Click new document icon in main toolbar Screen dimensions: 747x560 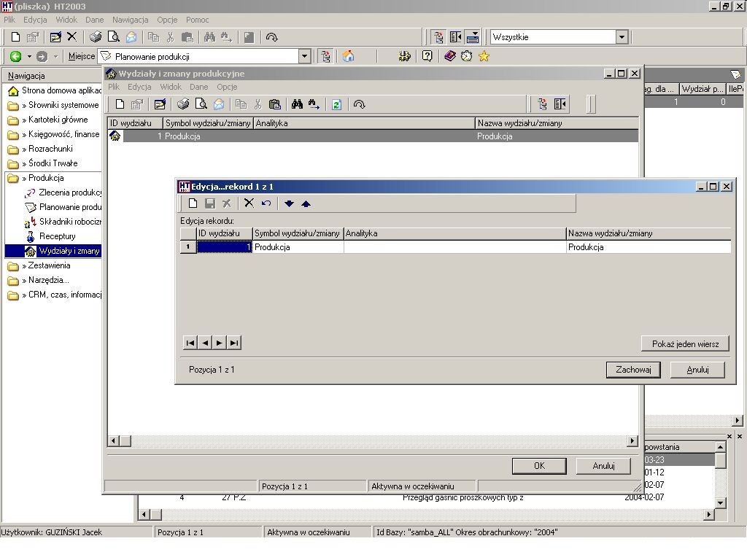[x=15, y=37]
